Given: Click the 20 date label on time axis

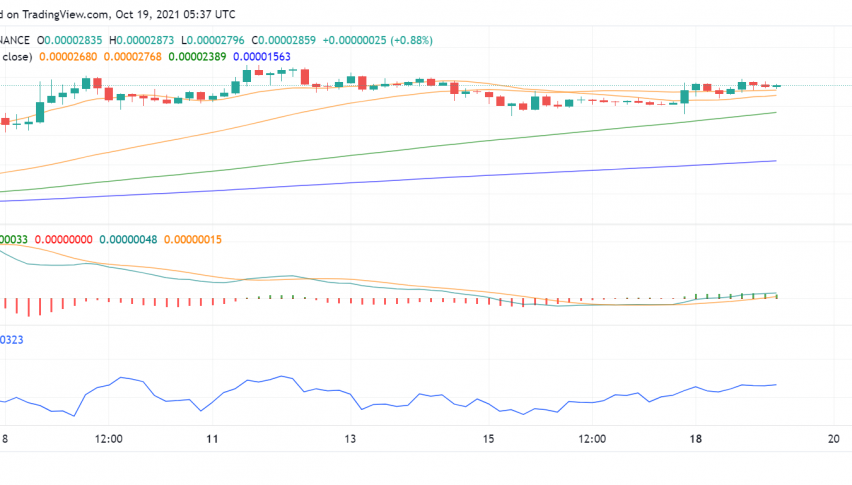Looking at the screenshot, I should 834,439.
